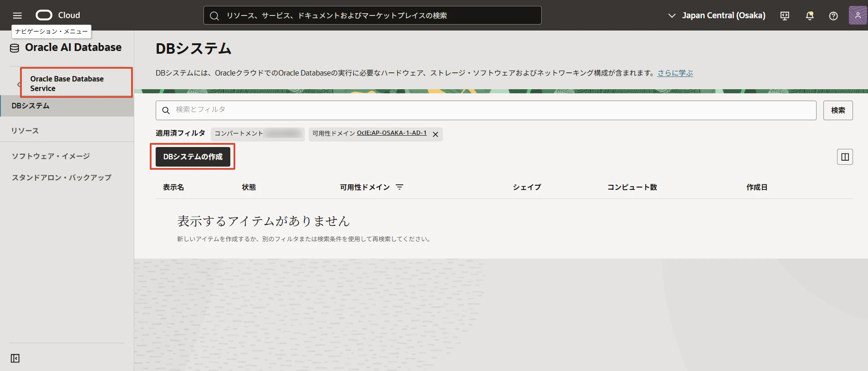Image resolution: width=868 pixels, height=371 pixels.
Task: Open the さらに学ぶ link
Action: (675, 73)
